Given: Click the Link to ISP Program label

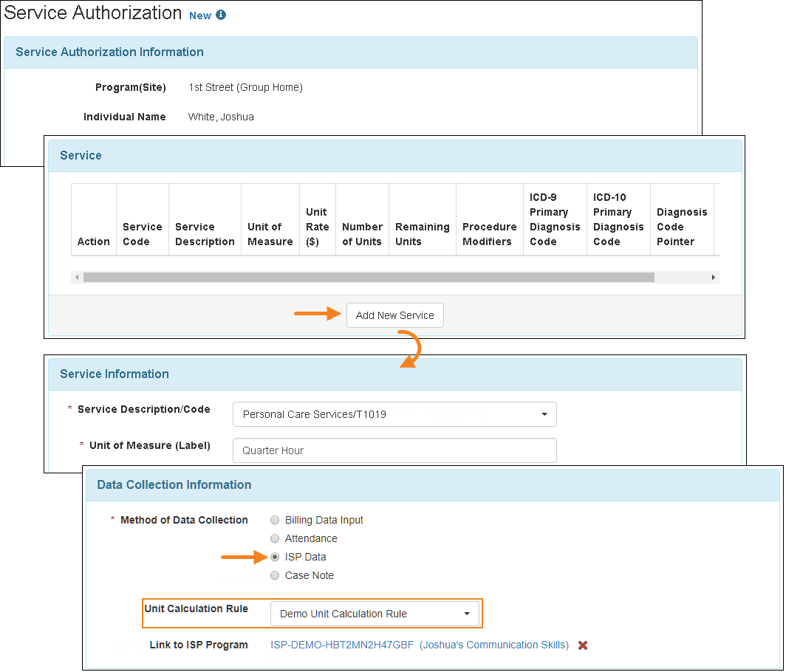Looking at the screenshot, I should [x=199, y=645].
